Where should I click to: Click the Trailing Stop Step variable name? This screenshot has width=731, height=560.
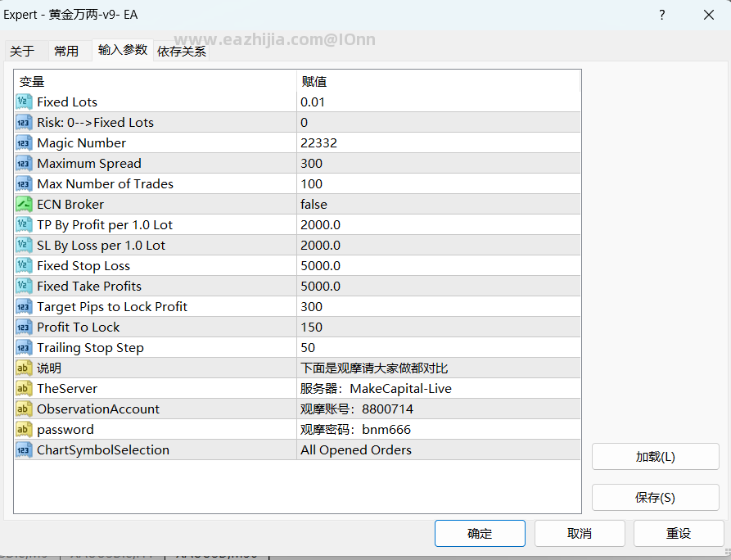click(90, 348)
